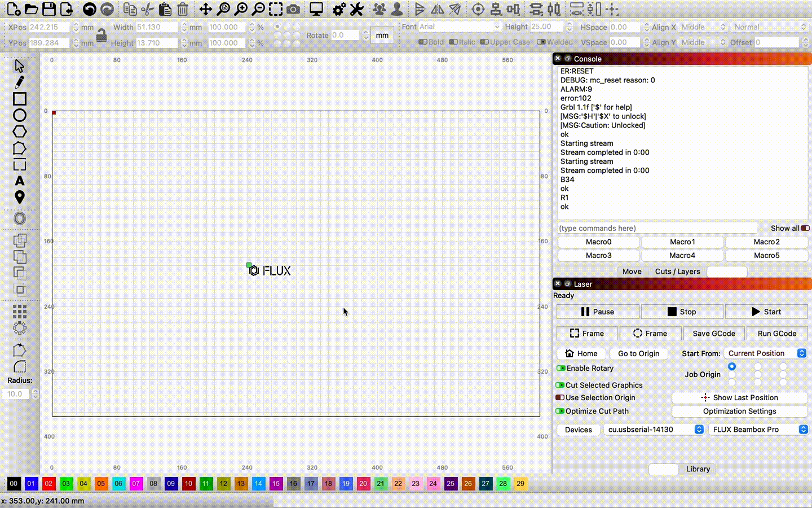The width and height of the screenshot is (812, 508).
Task: Pick the blue 01 layer swatch
Action: pyautogui.click(x=31, y=484)
